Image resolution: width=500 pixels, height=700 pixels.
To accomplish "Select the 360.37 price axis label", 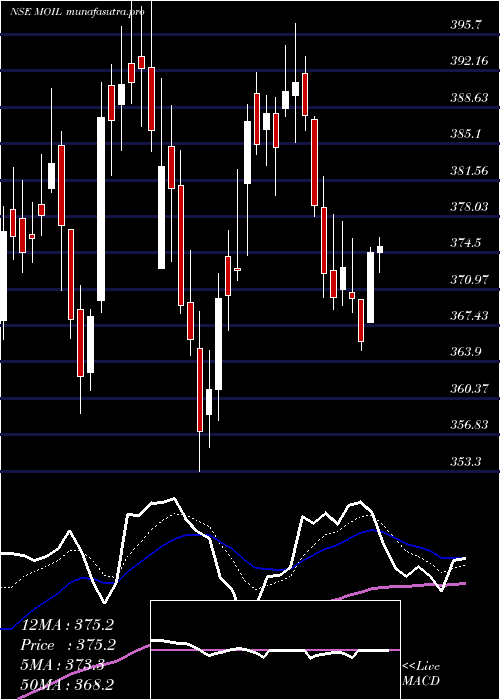I will click(x=469, y=389).
